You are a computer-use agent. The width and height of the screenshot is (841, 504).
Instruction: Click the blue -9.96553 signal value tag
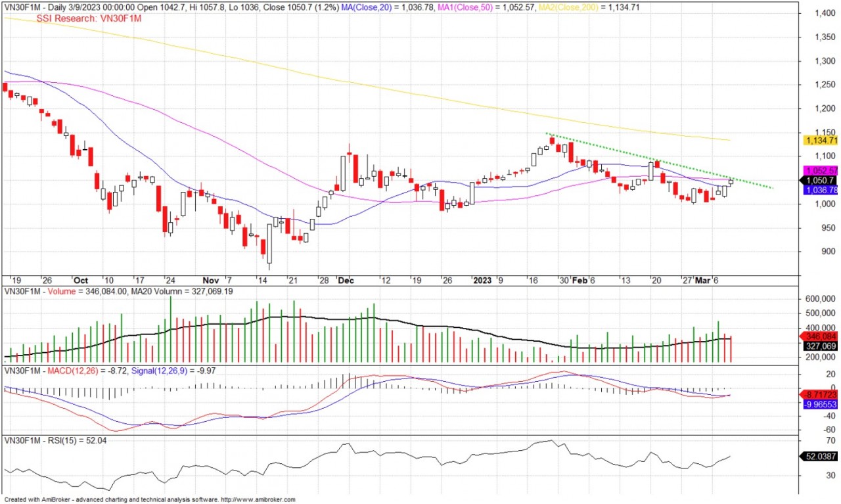[821, 405]
